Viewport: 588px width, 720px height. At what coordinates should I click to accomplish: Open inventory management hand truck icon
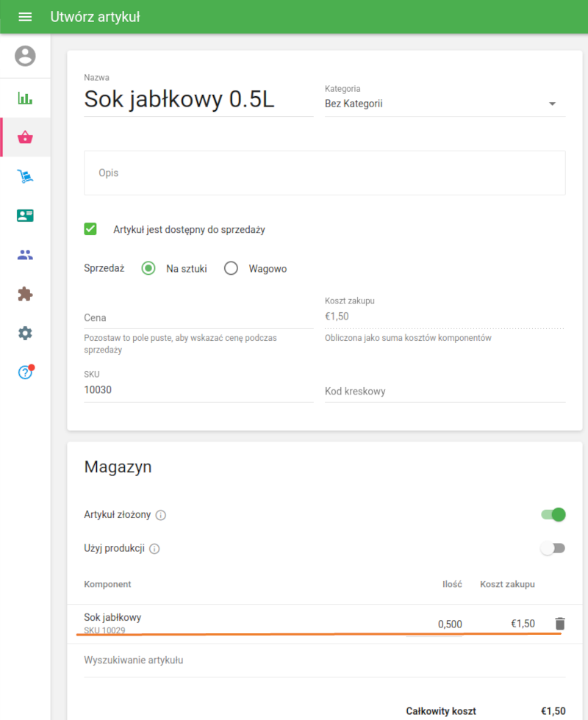[x=25, y=176]
